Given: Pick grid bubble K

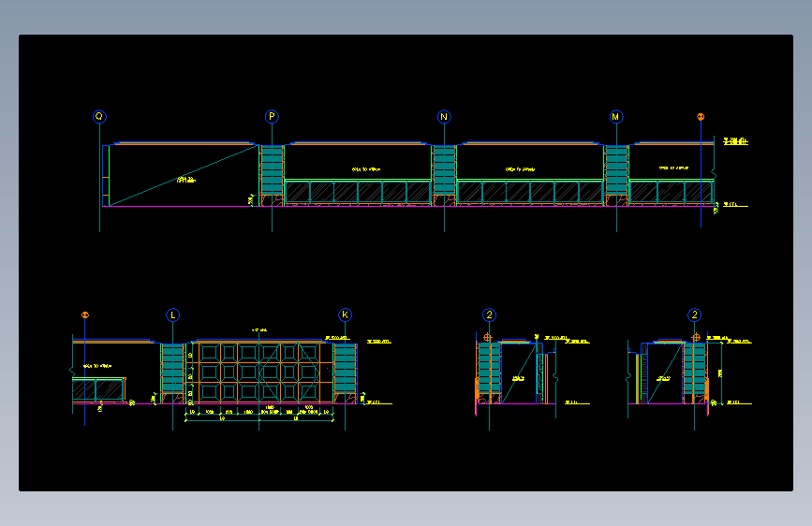Looking at the screenshot, I should (345, 314).
